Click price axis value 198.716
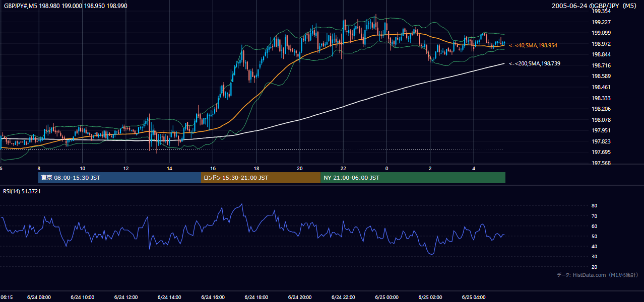Image resolution: width=644 pixels, height=302 pixels. [601, 65]
